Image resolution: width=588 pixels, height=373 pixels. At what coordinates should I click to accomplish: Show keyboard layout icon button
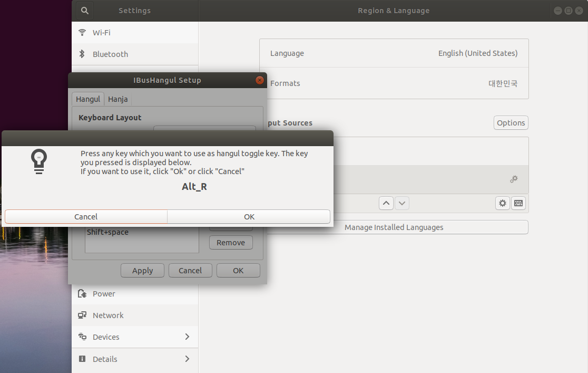(x=518, y=203)
